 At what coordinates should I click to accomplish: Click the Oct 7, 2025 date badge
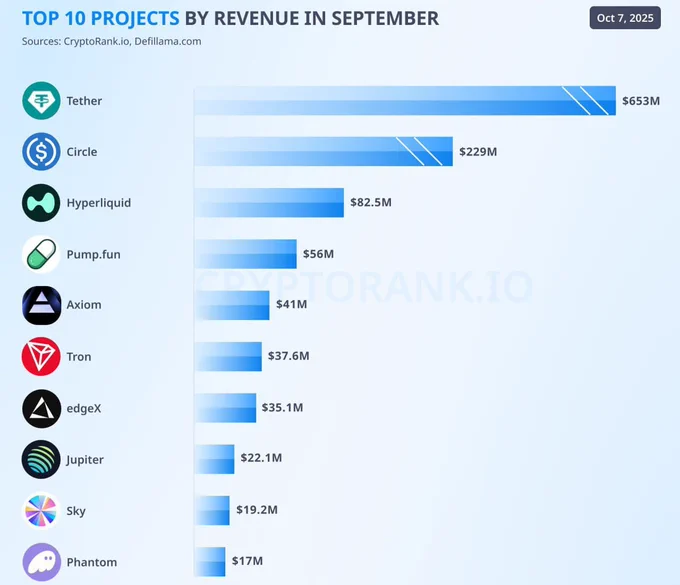pyautogui.click(x=625, y=18)
